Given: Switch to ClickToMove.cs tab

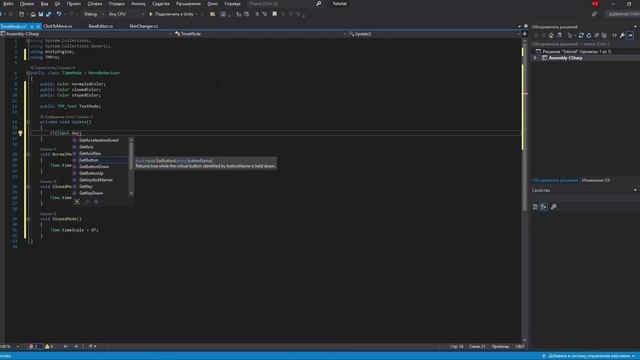Looking at the screenshot, I should (58, 26).
